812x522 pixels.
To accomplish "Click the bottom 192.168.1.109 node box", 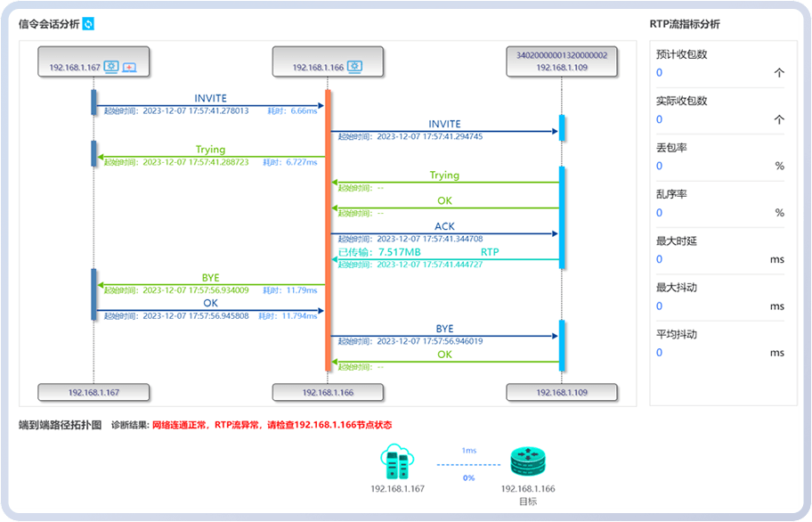I will 562,392.
